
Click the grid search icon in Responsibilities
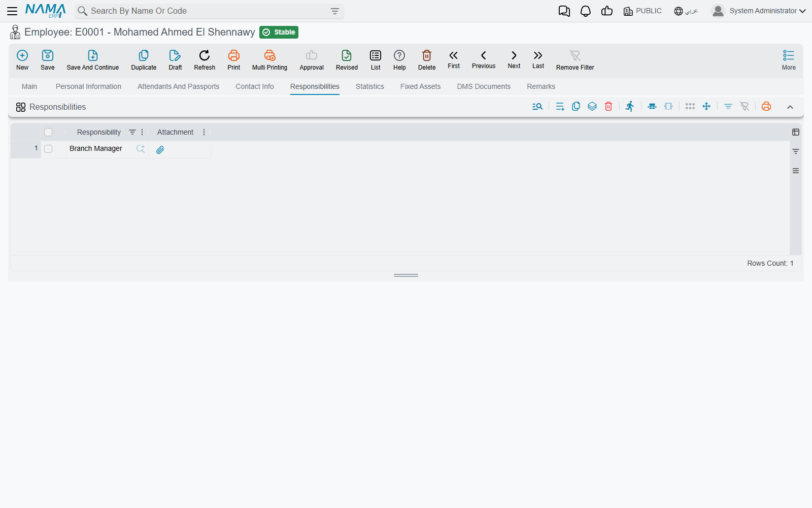pyautogui.click(x=537, y=107)
